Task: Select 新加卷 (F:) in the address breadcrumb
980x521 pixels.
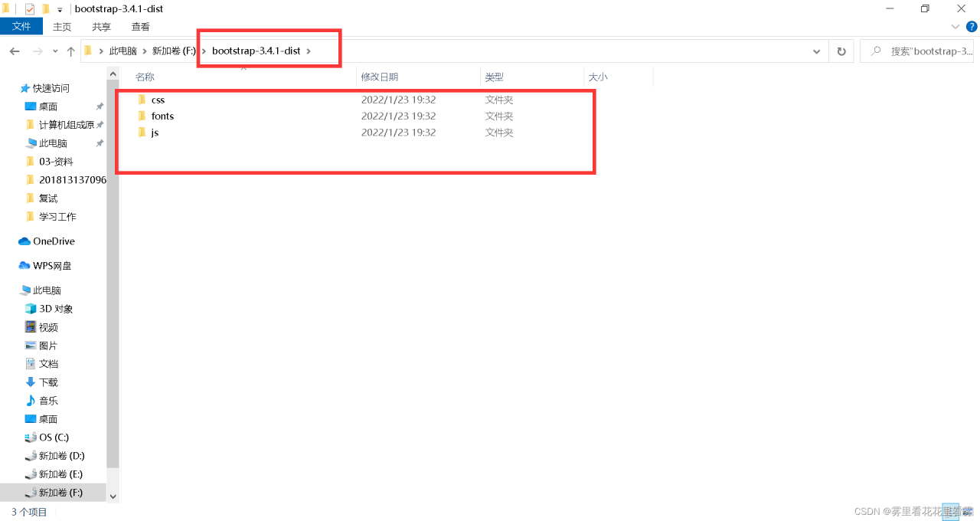Action: coord(174,51)
